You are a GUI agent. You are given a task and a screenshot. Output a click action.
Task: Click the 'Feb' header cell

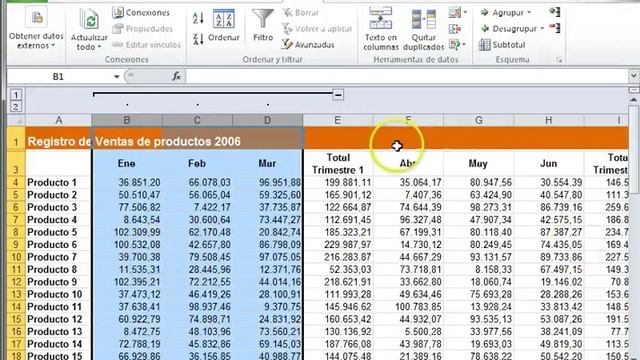[197, 163]
